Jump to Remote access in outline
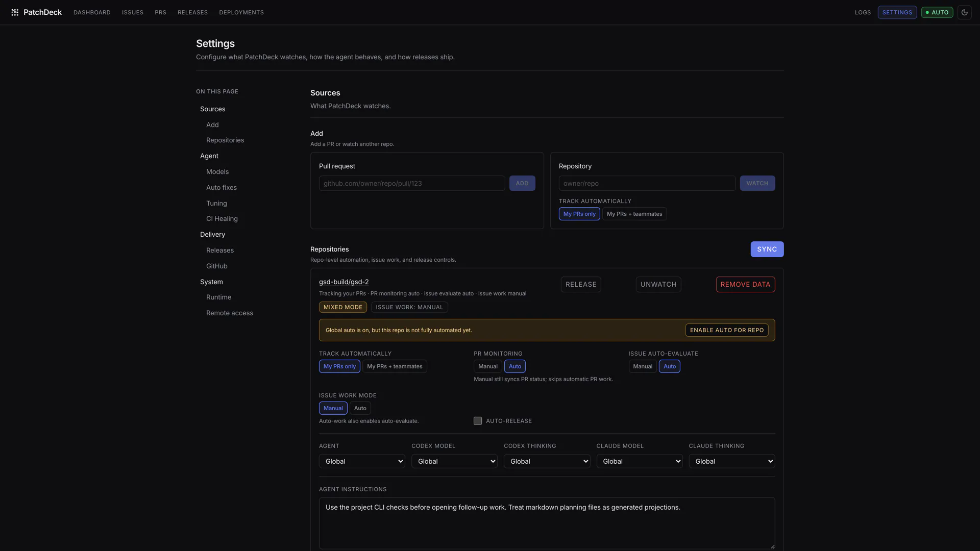This screenshot has width=980, height=551. (x=230, y=313)
